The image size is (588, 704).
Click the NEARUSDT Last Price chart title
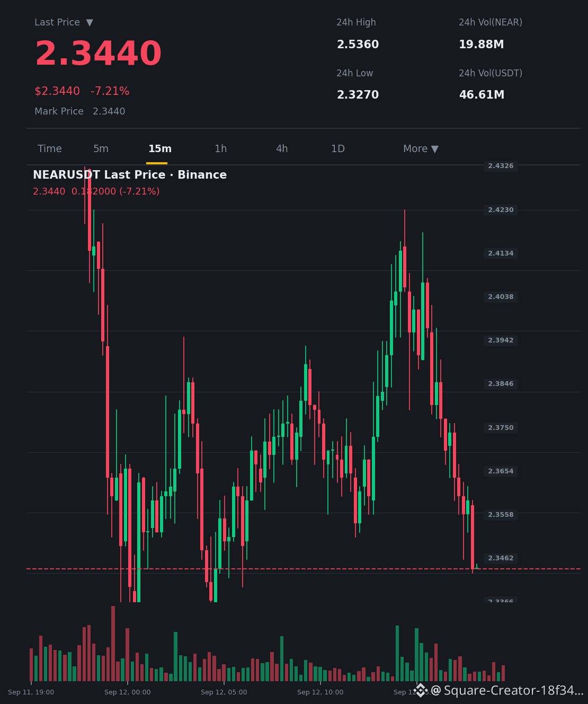[x=130, y=175]
